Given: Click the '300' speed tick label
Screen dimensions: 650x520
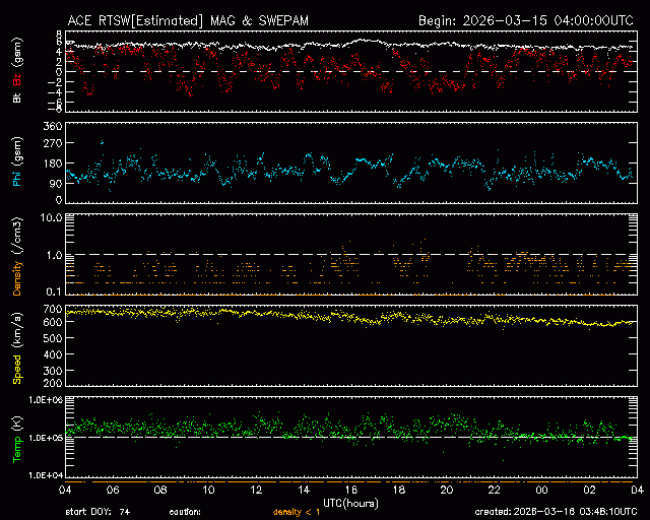Looking at the screenshot, I should pos(53,371).
